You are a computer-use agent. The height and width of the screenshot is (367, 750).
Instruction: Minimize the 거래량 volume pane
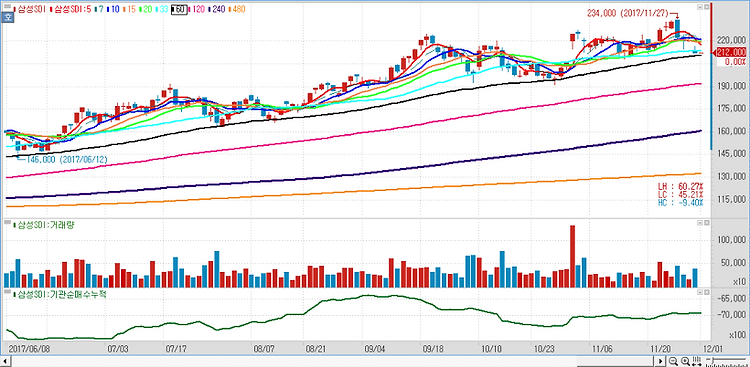(700, 223)
